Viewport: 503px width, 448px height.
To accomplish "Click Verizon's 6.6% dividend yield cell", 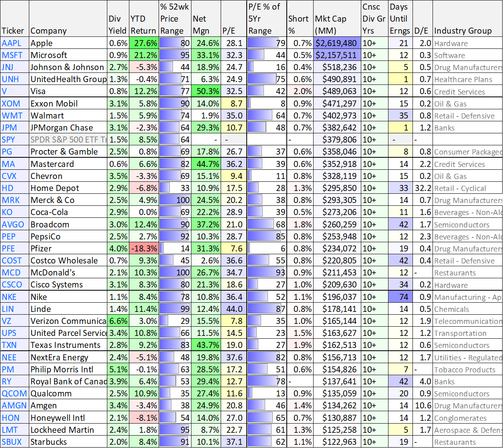I will [118, 321].
